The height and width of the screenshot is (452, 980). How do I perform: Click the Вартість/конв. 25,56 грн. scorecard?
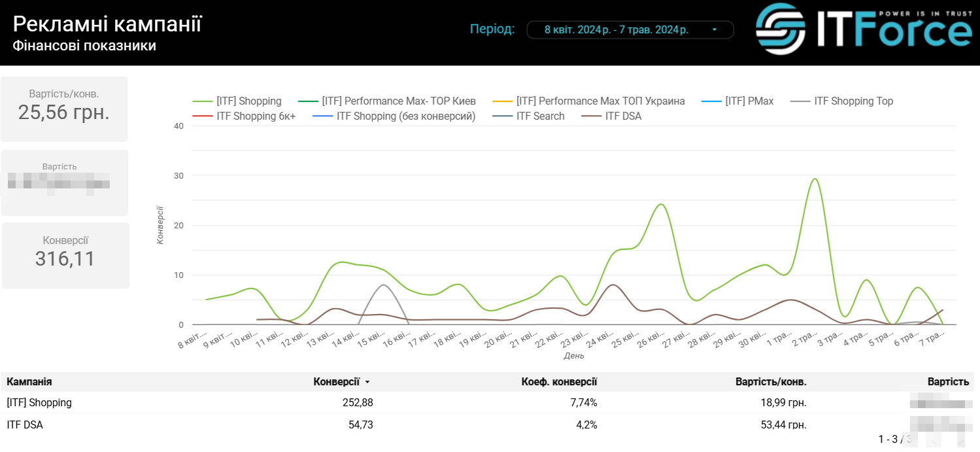64,109
